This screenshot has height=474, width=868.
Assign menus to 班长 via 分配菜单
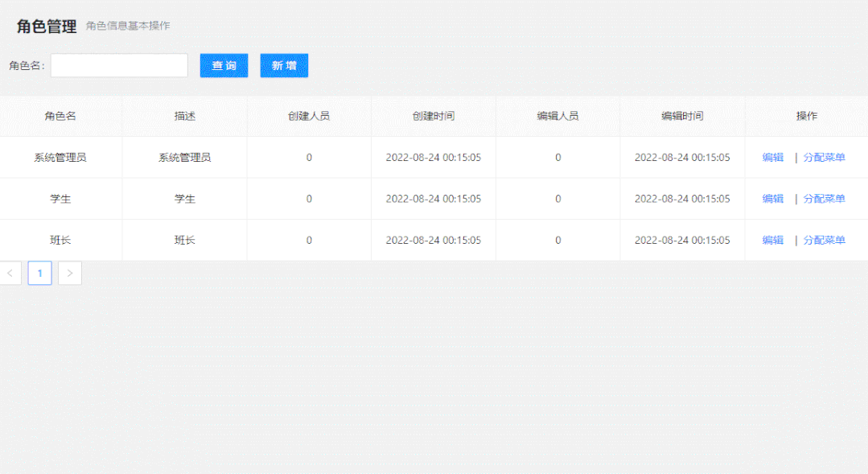(824, 240)
